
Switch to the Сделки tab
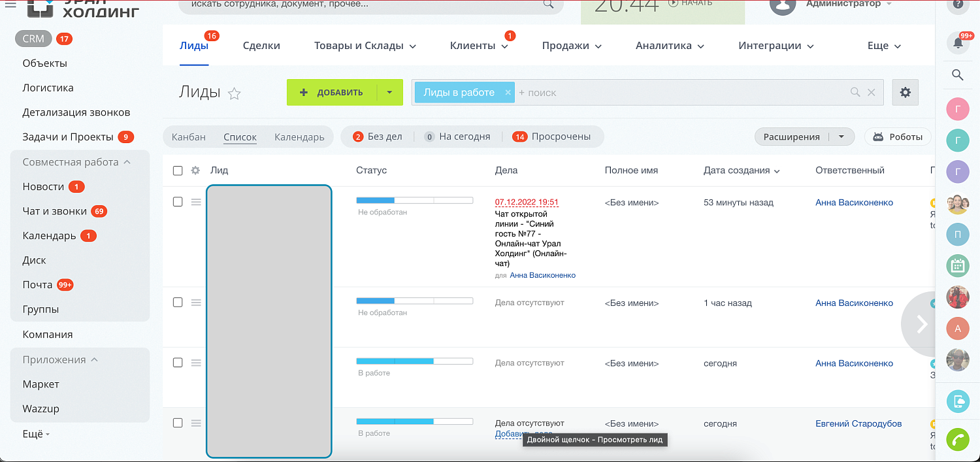coord(261,45)
